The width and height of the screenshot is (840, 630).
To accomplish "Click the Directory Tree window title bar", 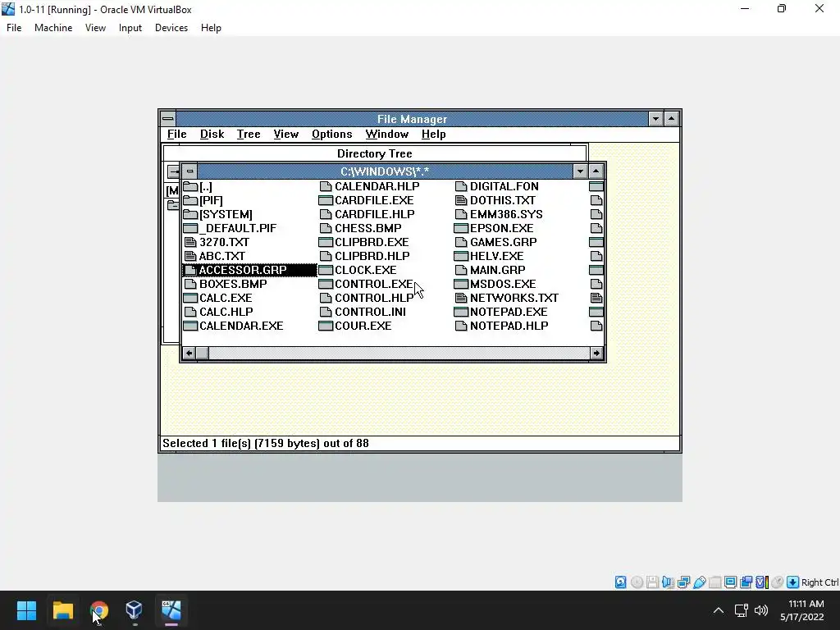I will (374, 153).
